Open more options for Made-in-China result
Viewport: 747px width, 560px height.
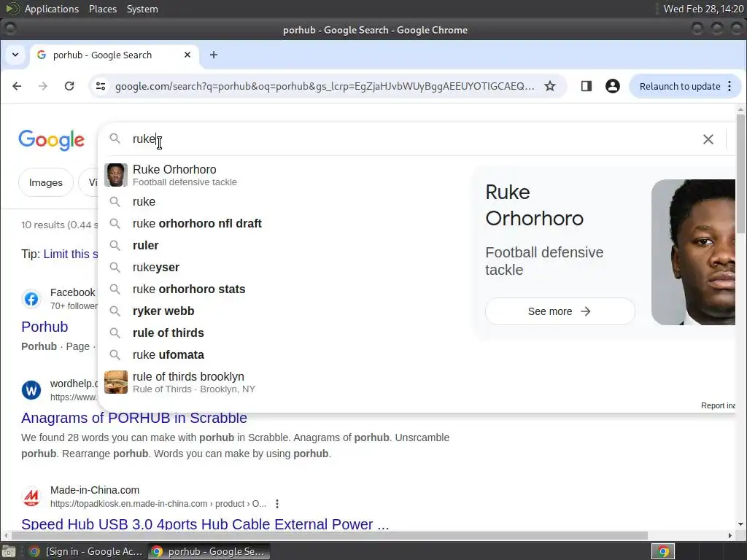pyautogui.click(x=277, y=504)
